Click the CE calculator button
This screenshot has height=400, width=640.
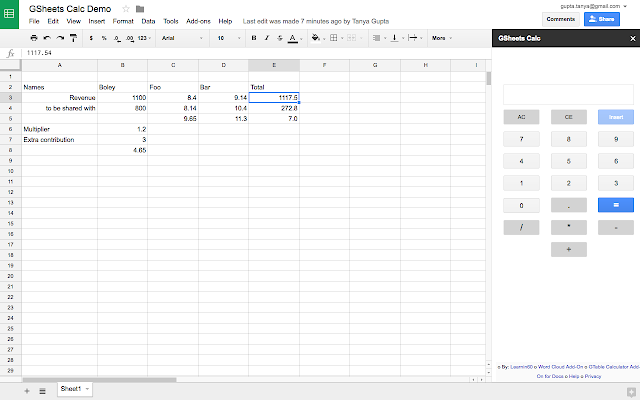[569, 117]
